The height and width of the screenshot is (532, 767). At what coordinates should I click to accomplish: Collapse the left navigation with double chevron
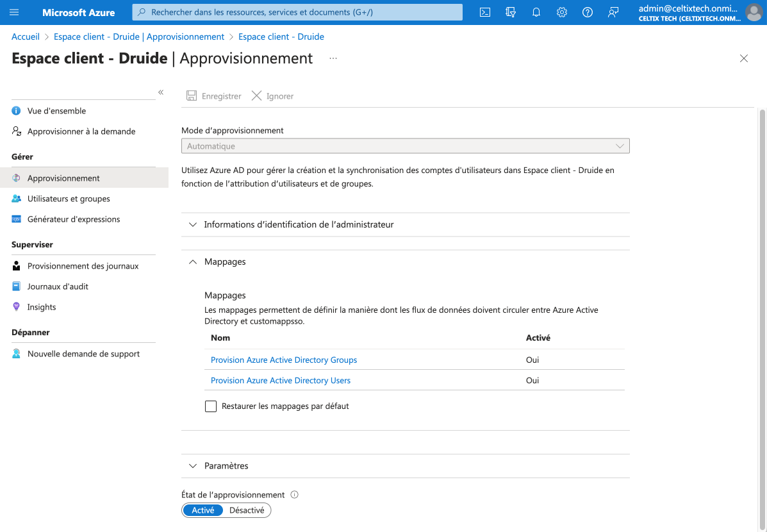(x=161, y=92)
